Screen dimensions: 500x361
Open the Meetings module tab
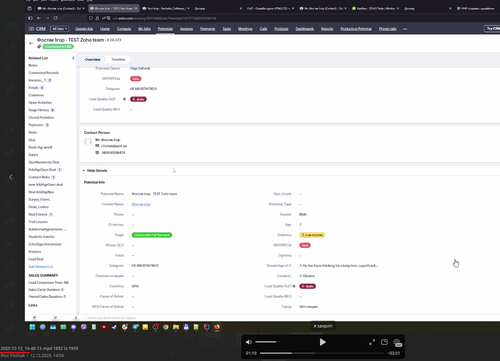pos(245,29)
